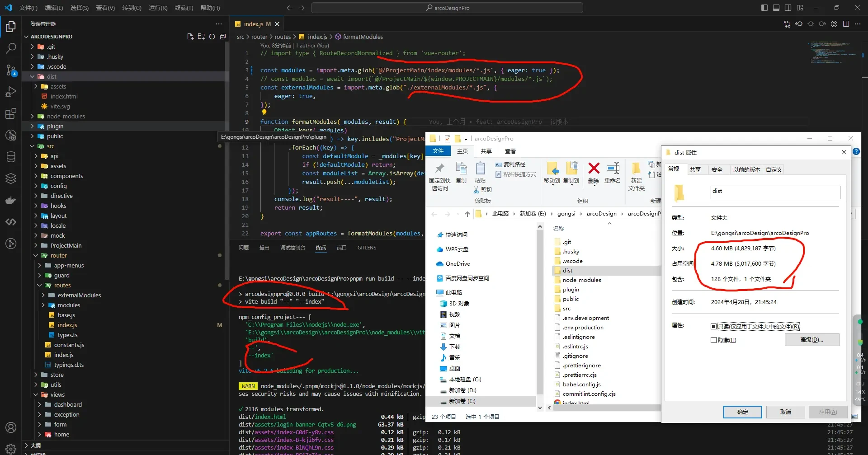Expand the ProjectMain folder

point(36,245)
